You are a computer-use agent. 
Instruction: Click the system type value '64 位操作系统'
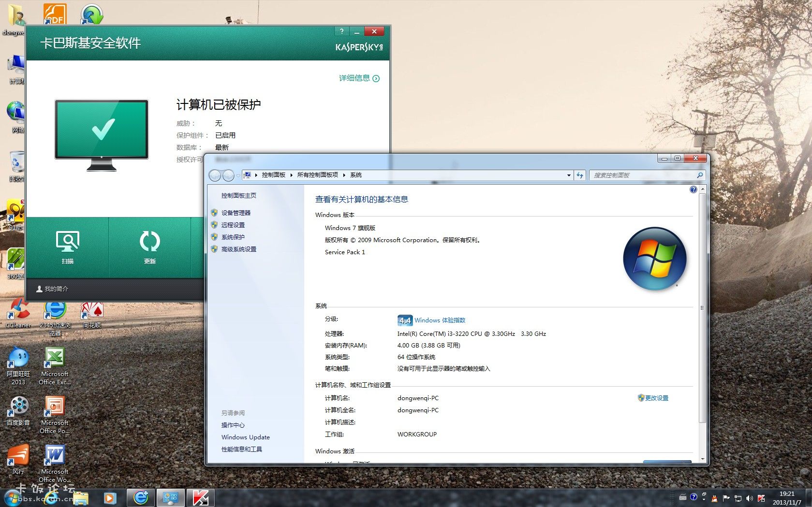point(416,357)
